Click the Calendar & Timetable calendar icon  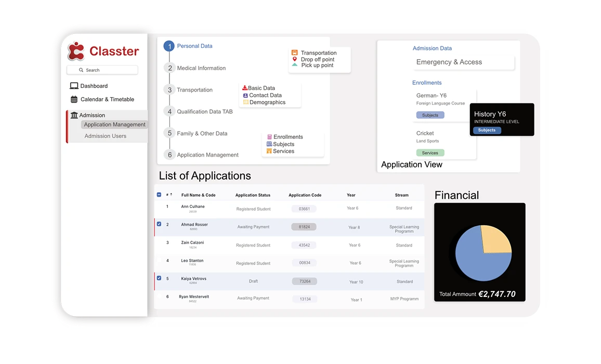tap(74, 99)
